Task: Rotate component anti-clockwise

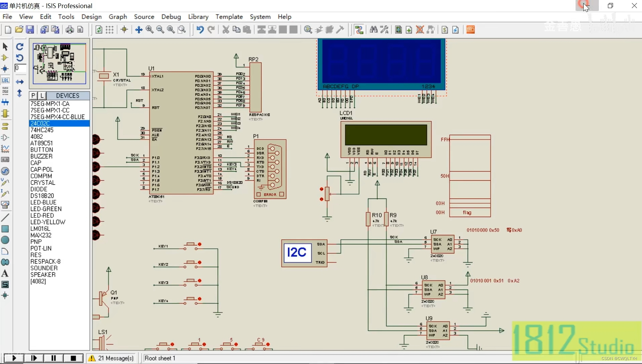Action: (x=20, y=58)
